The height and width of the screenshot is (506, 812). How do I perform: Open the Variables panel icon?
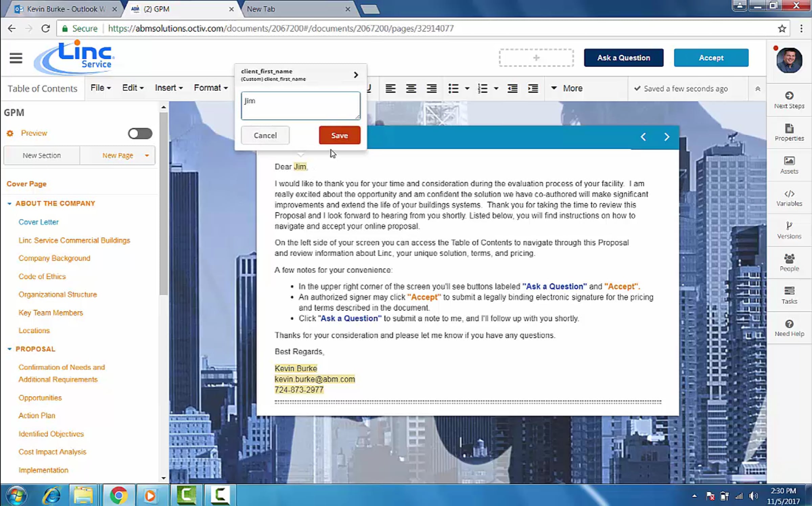tap(789, 194)
